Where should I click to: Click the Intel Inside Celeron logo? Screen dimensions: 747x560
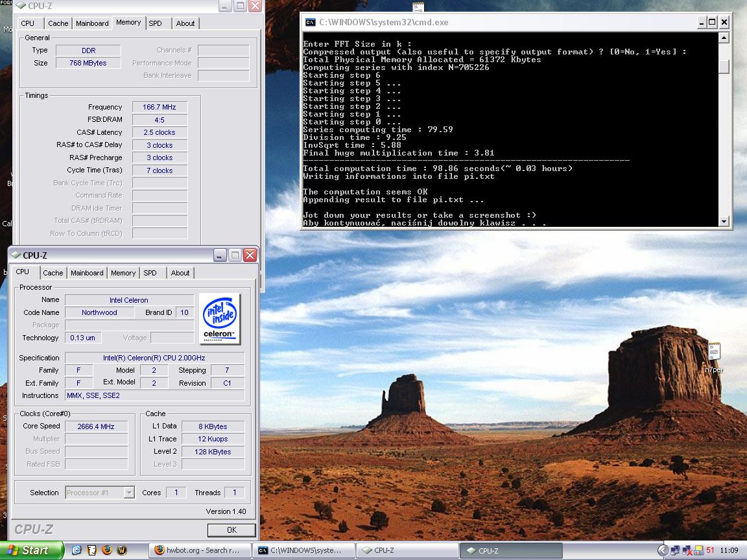coord(220,319)
